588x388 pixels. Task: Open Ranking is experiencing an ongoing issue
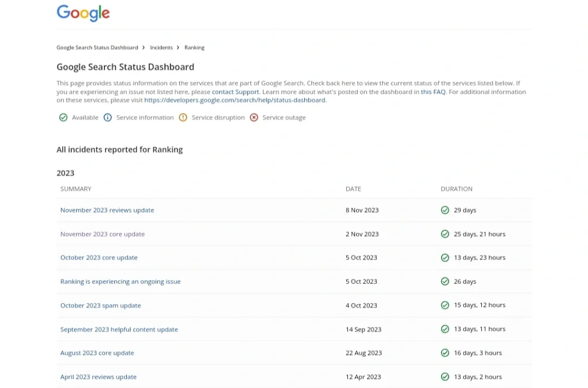[x=121, y=282]
